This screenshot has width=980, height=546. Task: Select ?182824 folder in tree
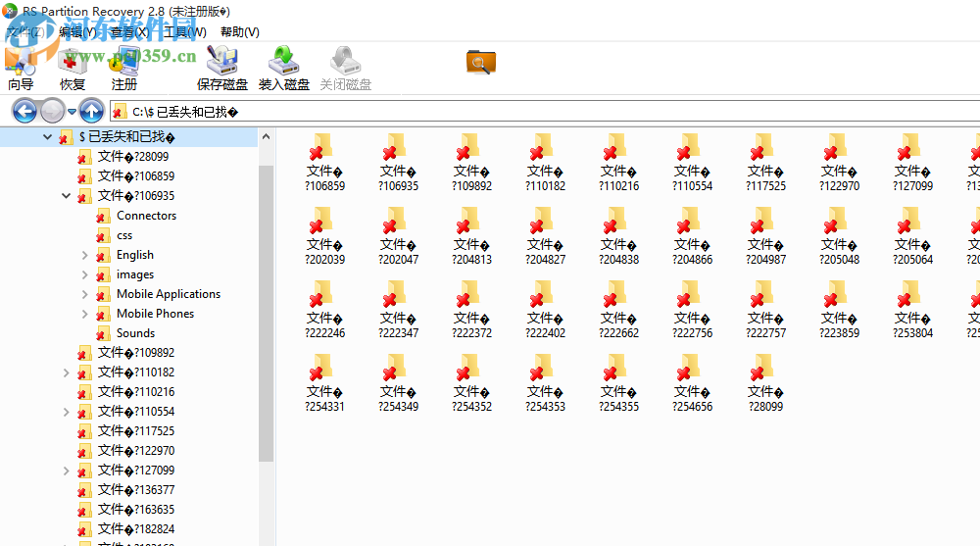tap(136, 529)
